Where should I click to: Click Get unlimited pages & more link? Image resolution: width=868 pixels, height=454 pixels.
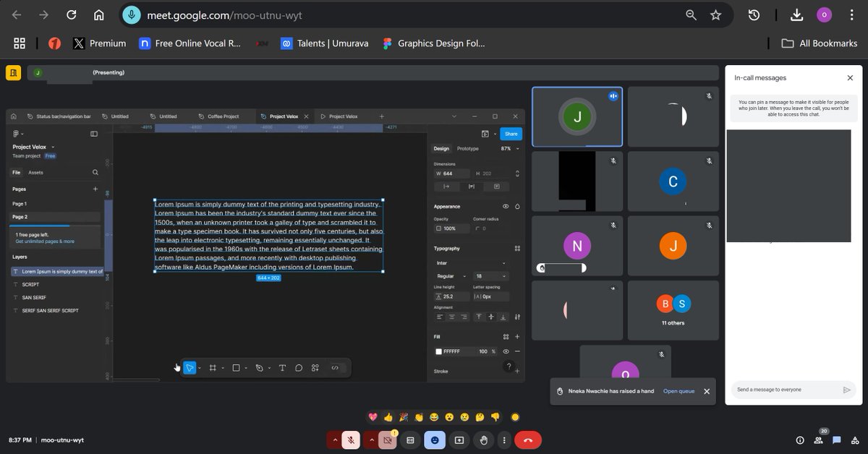coord(45,241)
